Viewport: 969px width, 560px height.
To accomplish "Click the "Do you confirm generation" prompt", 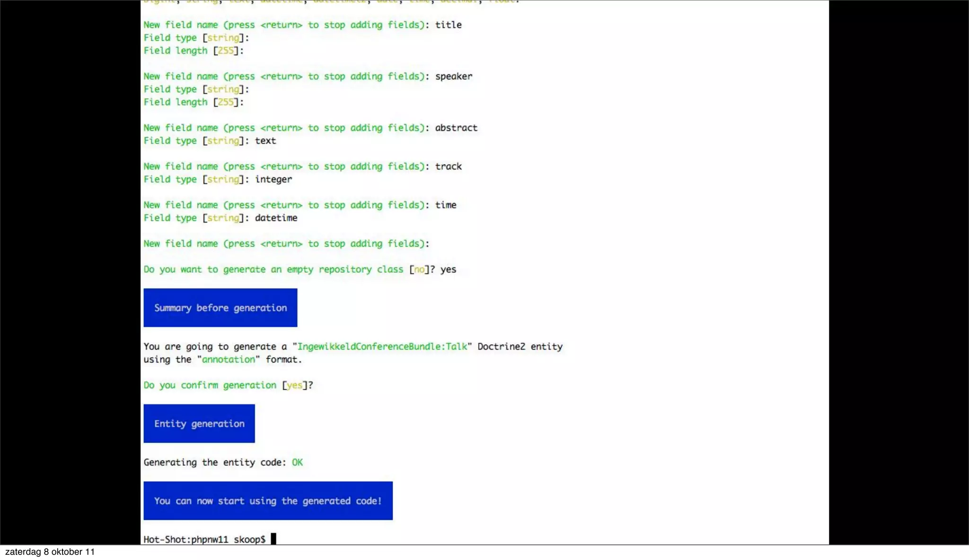I will (x=210, y=385).
